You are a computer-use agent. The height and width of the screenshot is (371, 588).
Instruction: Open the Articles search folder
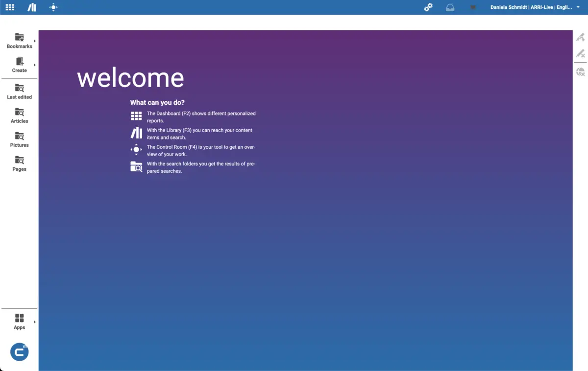click(x=19, y=116)
